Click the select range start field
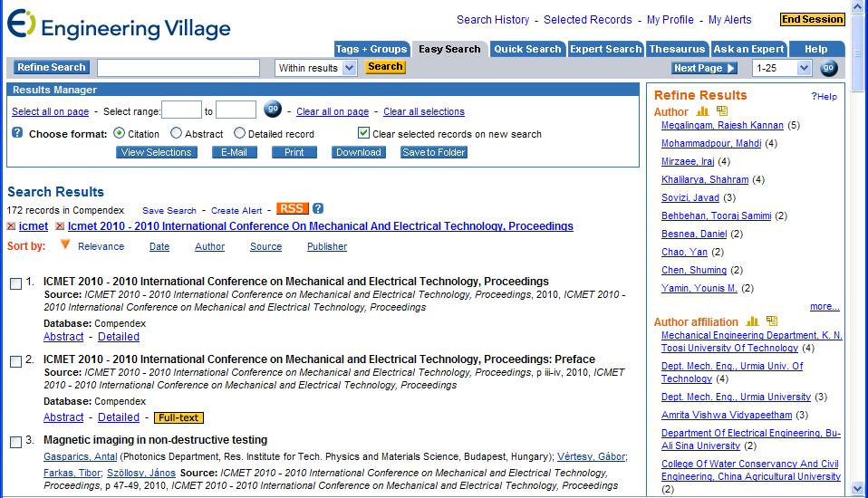 [x=181, y=110]
